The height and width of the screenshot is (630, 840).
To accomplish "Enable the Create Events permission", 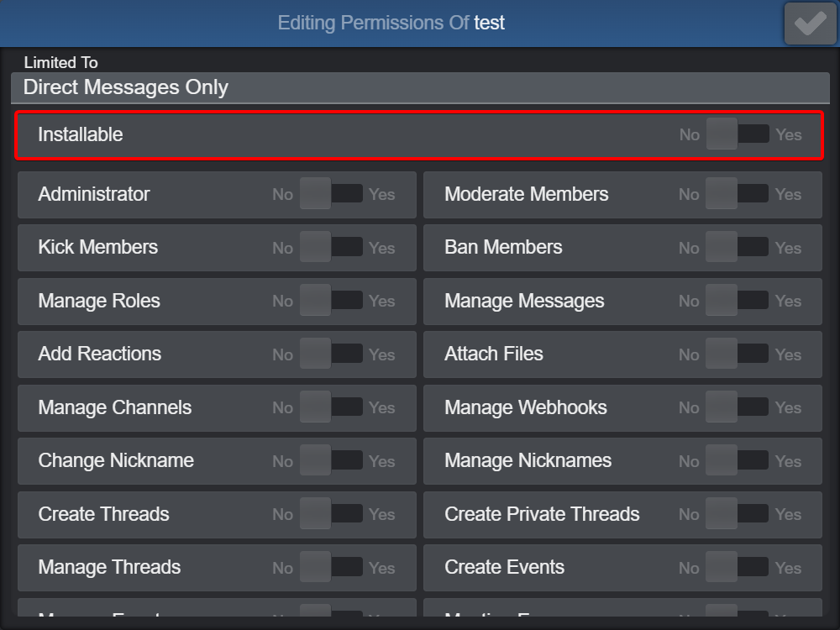I will click(738, 567).
